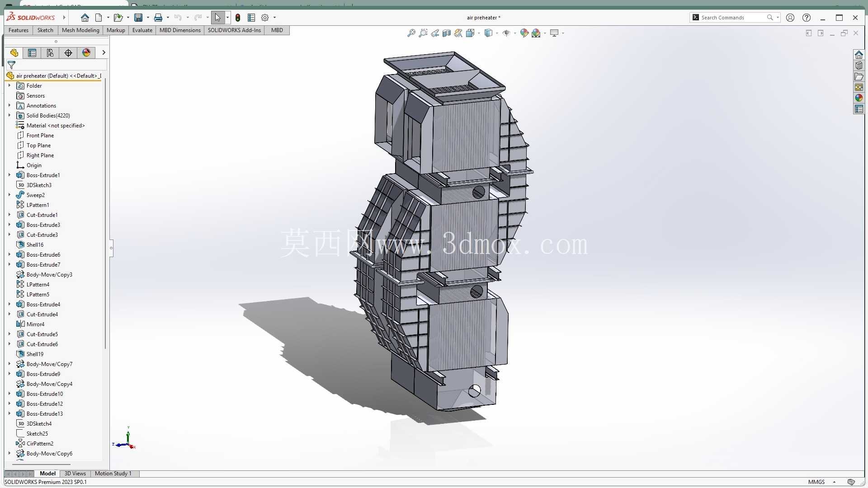Open the Save dropdown arrow

click(x=148, y=18)
